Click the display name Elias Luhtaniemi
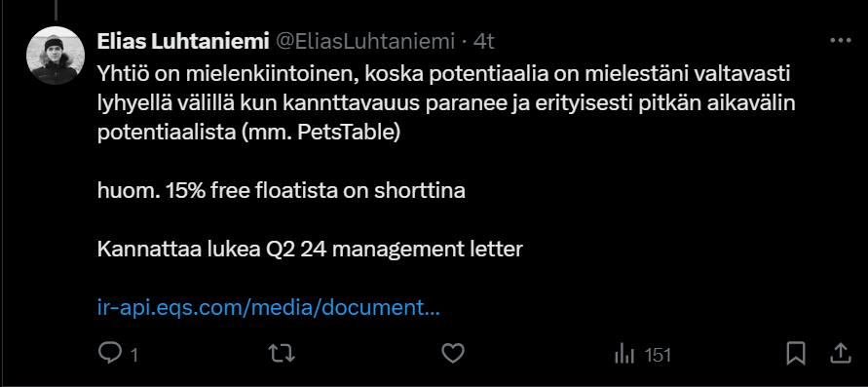This screenshot has width=868, height=387. tap(183, 42)
